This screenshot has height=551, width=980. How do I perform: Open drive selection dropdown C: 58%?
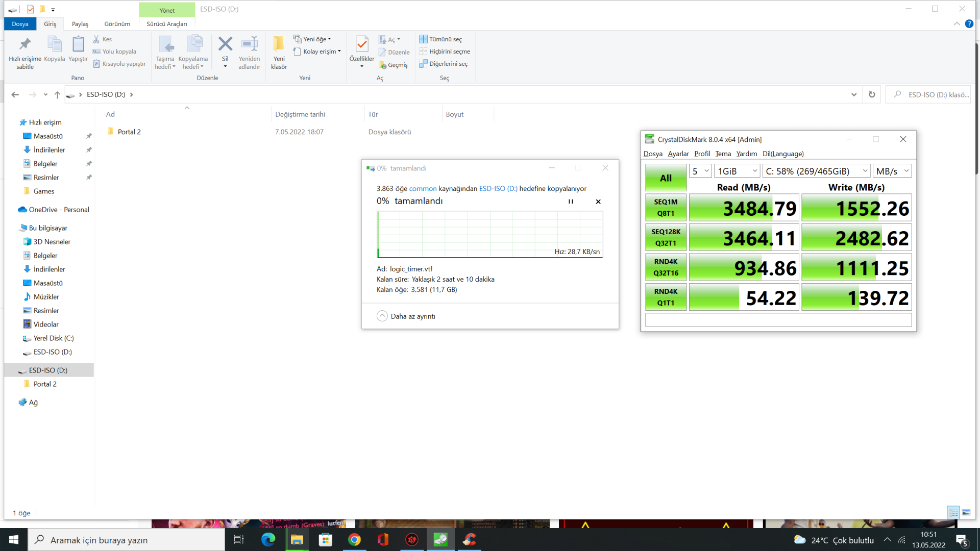tap(816, 171)
